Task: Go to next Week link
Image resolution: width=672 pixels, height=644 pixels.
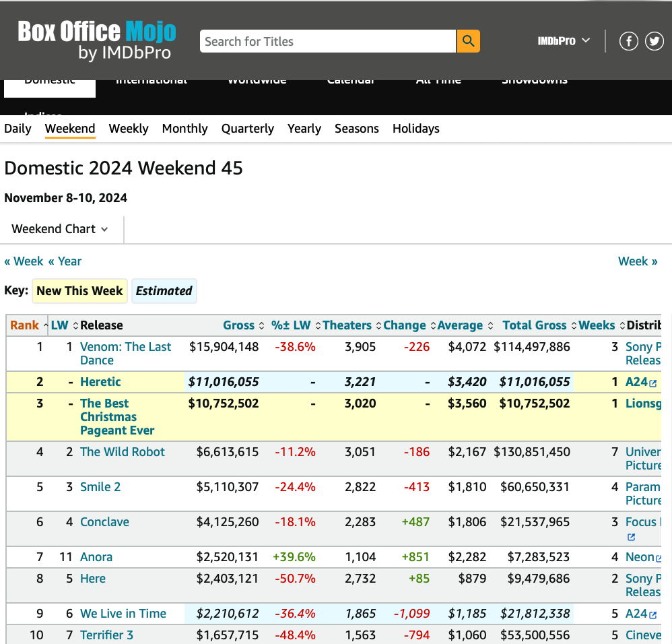Action: coord(637,261)
